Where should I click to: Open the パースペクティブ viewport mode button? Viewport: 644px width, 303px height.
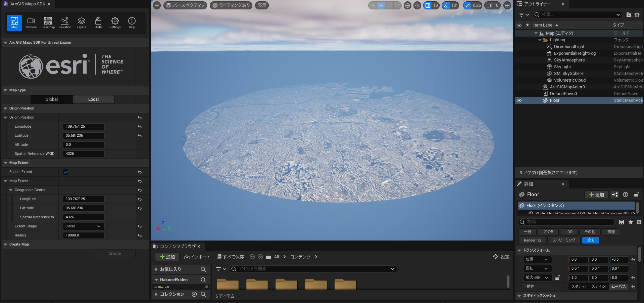click(185, 5)
